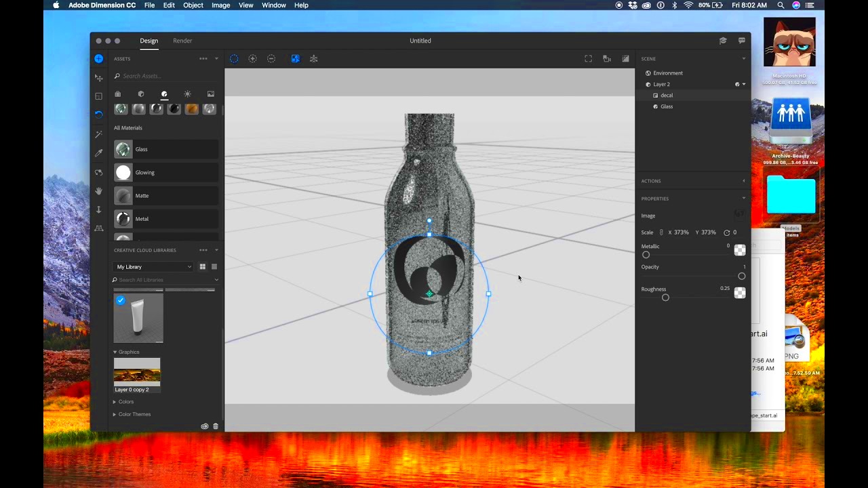Switch the library to list view

214,267
